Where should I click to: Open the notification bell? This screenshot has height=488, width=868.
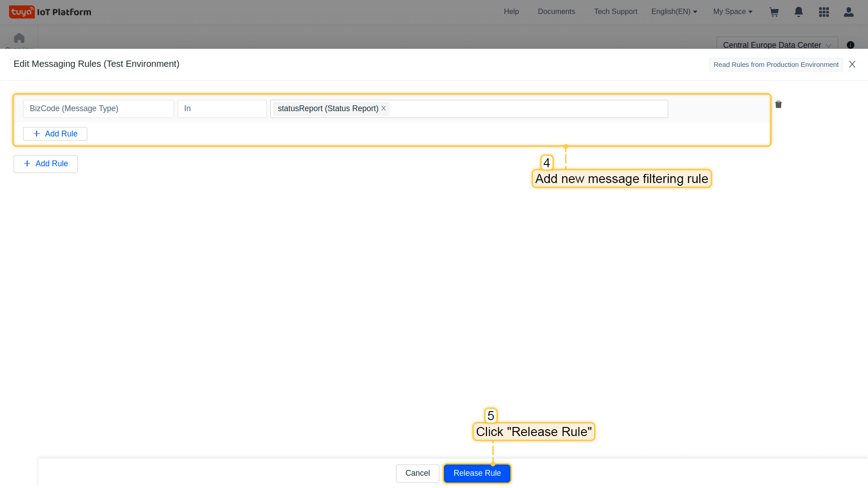[x=799, y=12]
